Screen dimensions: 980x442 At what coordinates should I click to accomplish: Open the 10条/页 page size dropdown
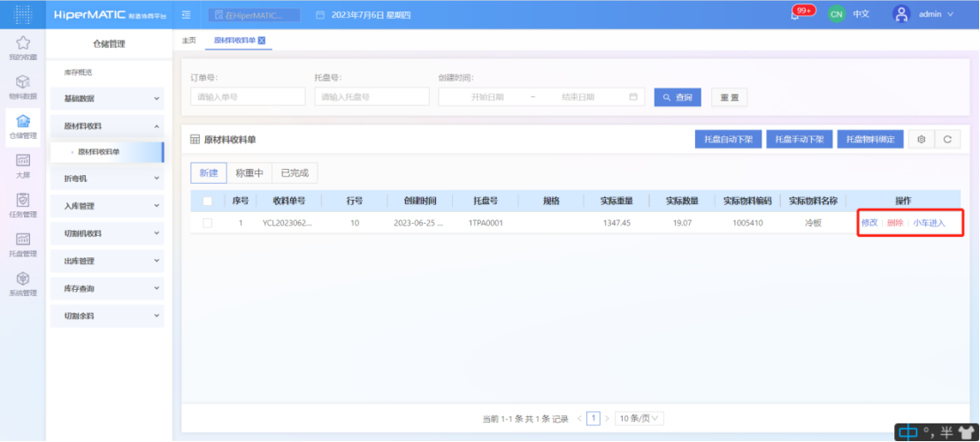639,418
